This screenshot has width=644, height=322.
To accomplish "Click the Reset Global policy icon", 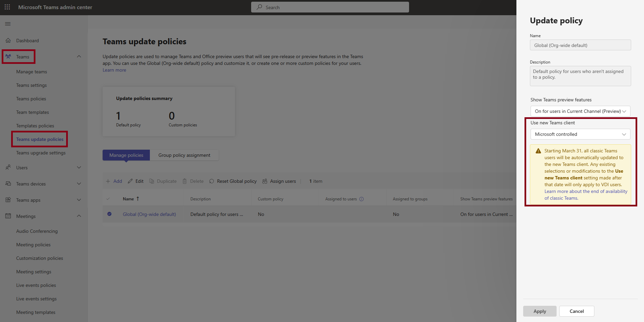I will click(x=212, y=181).
